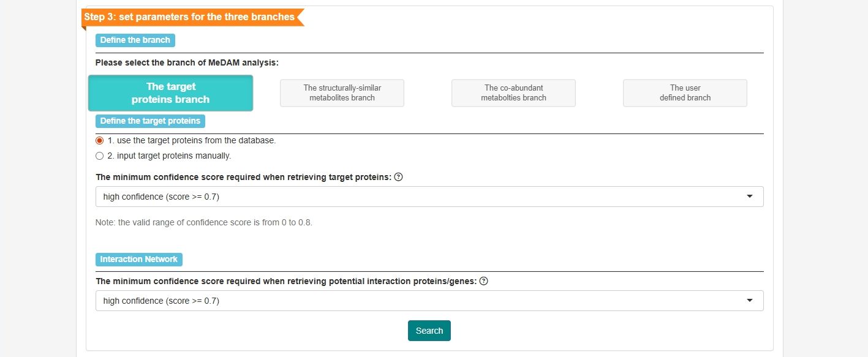The image size is (868, 357).
Task: Click arrow of interaction network confidence dropdown
Action: coord(750,301)
